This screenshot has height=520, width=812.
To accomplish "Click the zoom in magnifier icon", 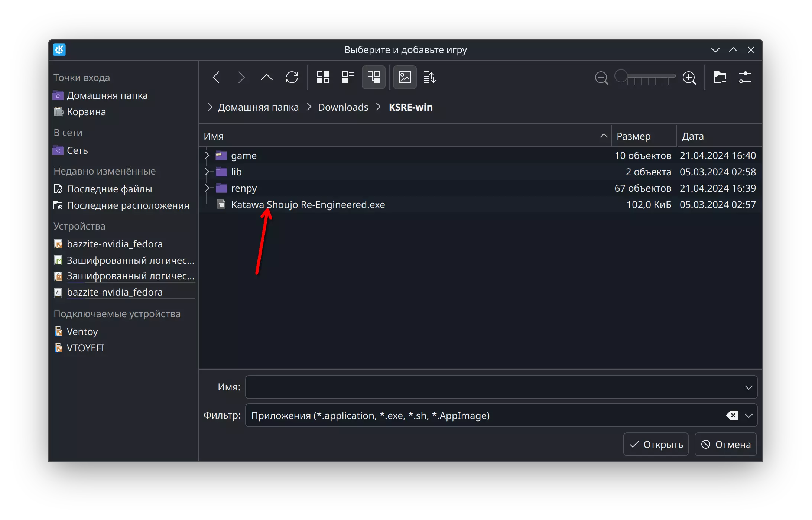I will click(x=689, y=78).
